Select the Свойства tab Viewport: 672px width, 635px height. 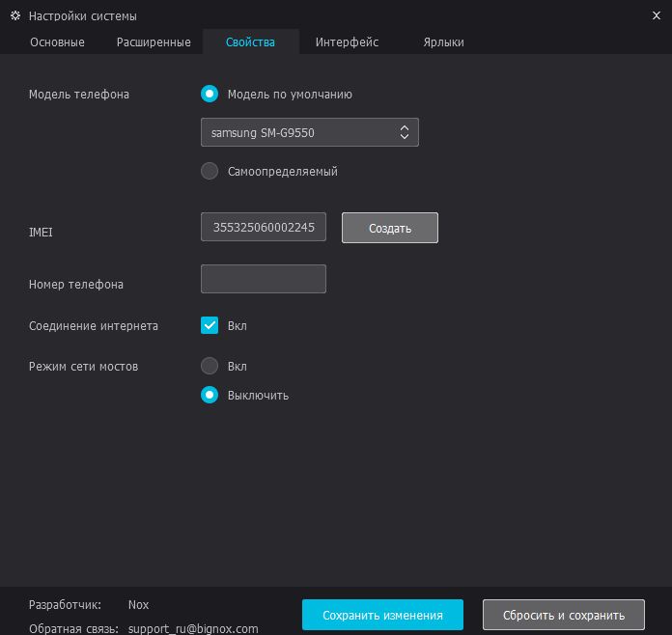[x=250, y=42]
